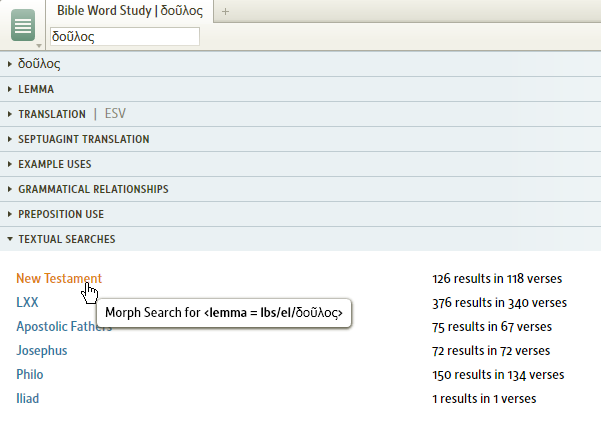Select '126 results in 118 verses' text

pos(497,279)
